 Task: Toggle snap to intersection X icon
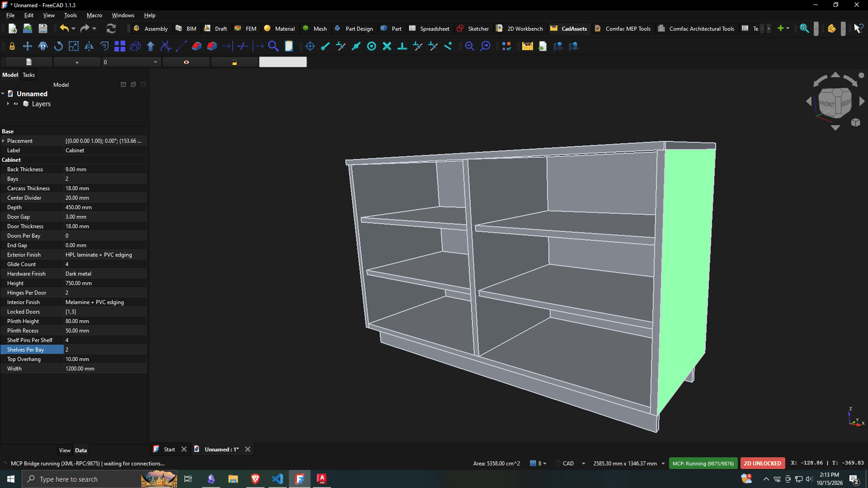[x=387, y=46]
